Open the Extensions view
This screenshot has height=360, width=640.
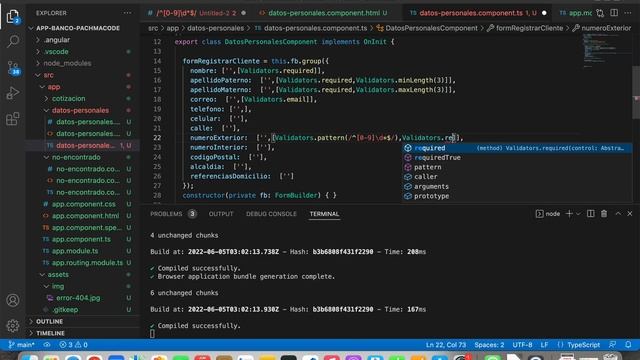tap(13, 119)
